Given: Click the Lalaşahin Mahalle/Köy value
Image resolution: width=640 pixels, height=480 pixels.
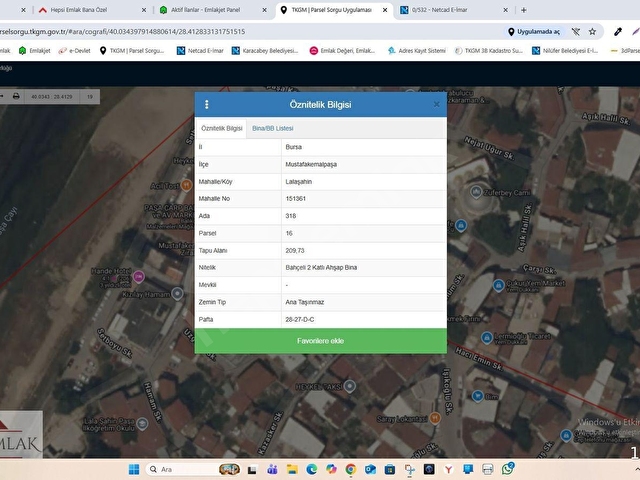Looking at the screenshot, I should [x=298, y=182].
